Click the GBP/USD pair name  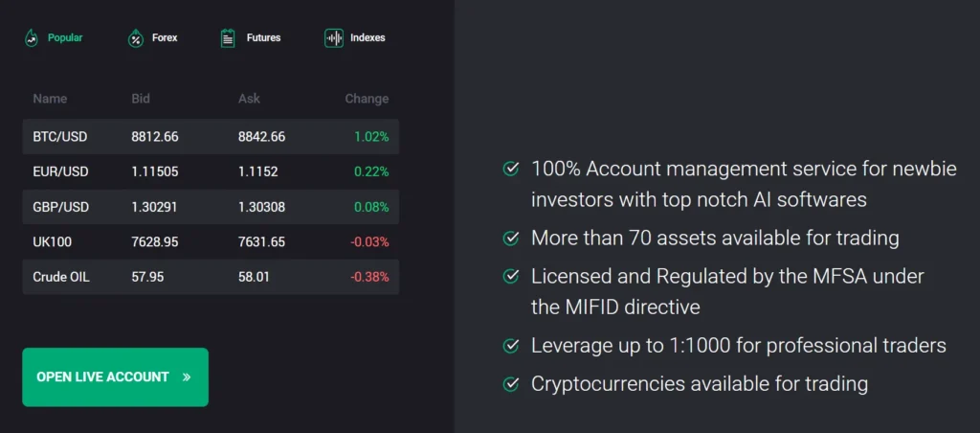click(60, 207)
